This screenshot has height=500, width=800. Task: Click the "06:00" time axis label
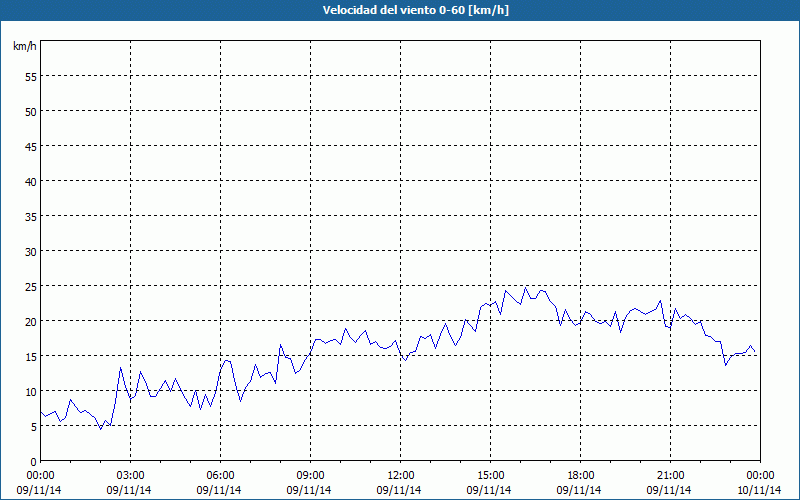[x=220, y=476]
